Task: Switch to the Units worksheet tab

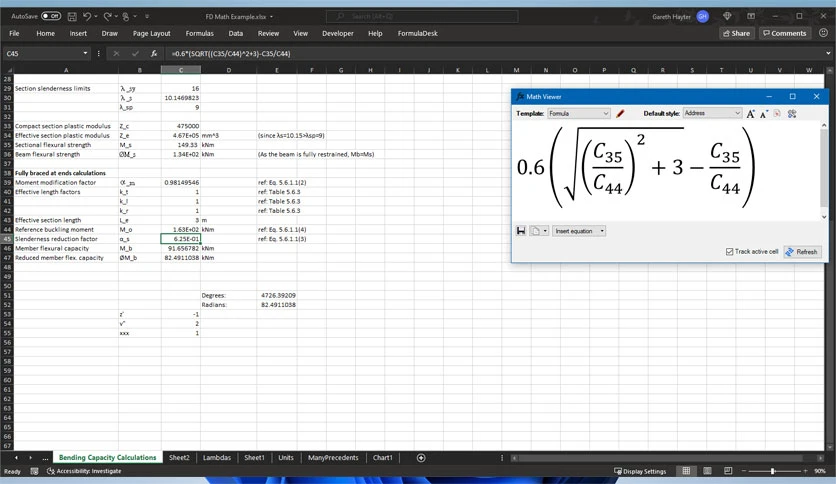Action: tap(286, 457)
